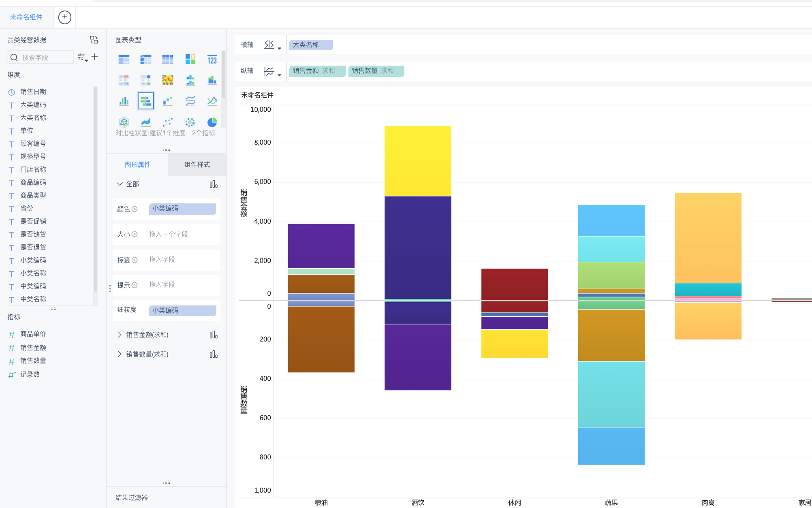Click 大类名称 field on horizontal axis
The image size is (812, 508).
[x=311, y=45]
